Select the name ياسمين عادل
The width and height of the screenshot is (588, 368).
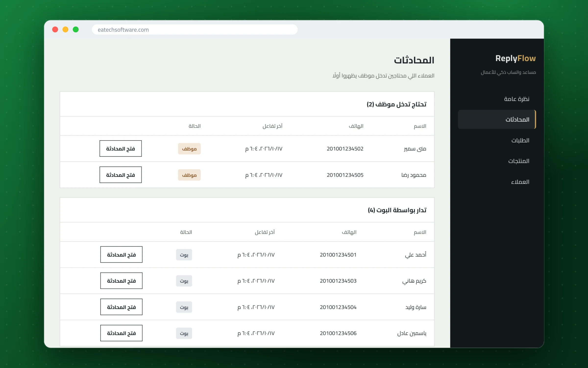412,333
